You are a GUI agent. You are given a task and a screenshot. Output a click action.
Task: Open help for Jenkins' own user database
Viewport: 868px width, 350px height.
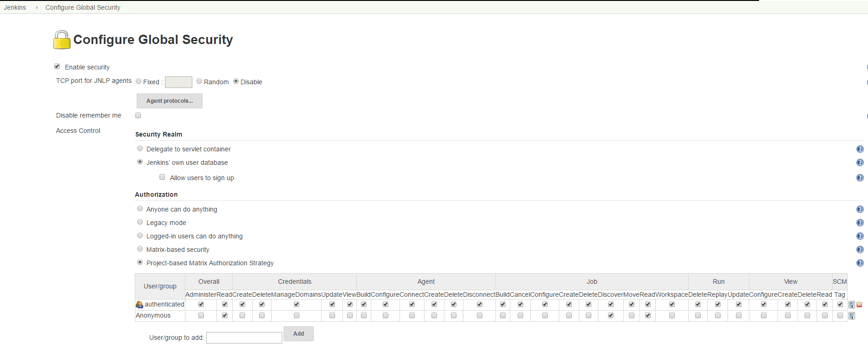tap(860, 162)
